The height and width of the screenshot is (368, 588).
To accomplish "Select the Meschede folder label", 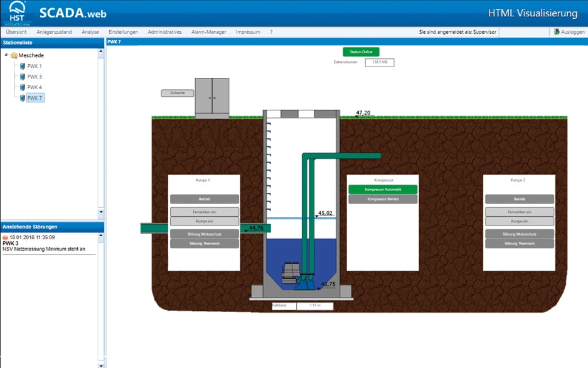I will click(x=31, y=55).
